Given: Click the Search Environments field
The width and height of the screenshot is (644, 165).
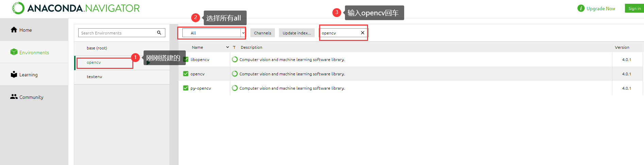Looking at the screenshot, I should click(x=122, y=33).
